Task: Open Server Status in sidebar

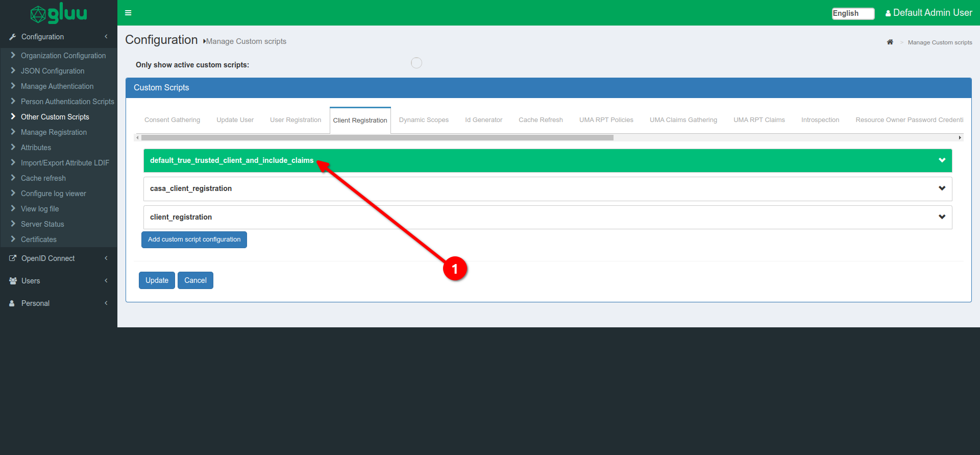Action: point(42,224)
